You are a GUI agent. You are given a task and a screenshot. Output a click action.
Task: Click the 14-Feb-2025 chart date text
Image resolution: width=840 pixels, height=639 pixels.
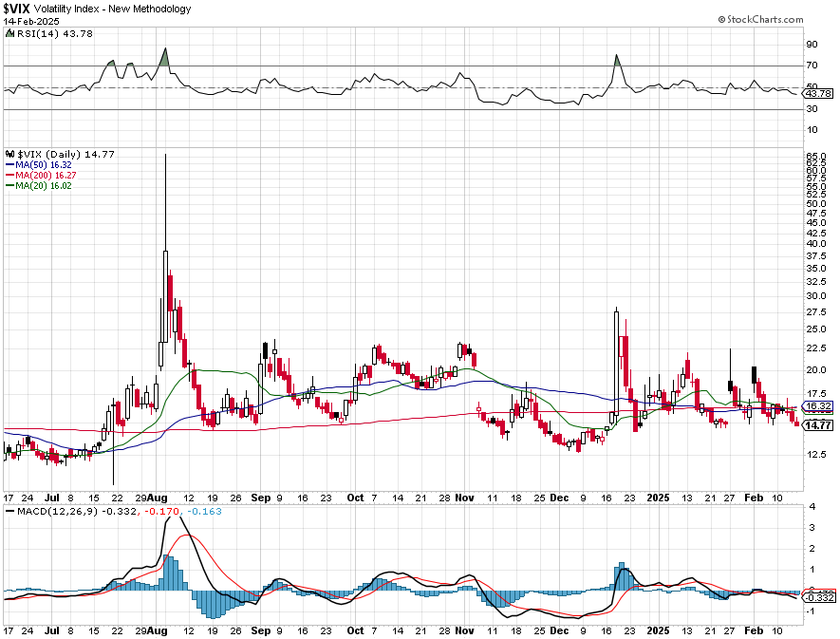[31, 22]
